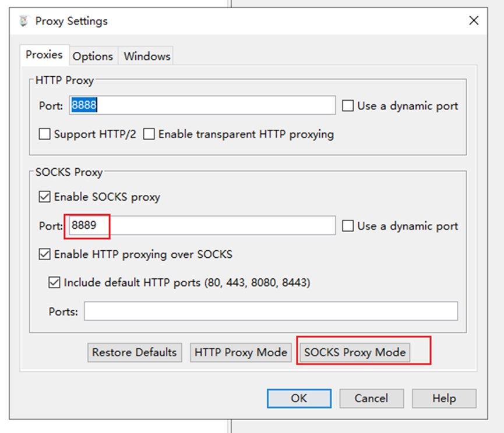Click the HTTP Proxy port field

pos(202,105)
